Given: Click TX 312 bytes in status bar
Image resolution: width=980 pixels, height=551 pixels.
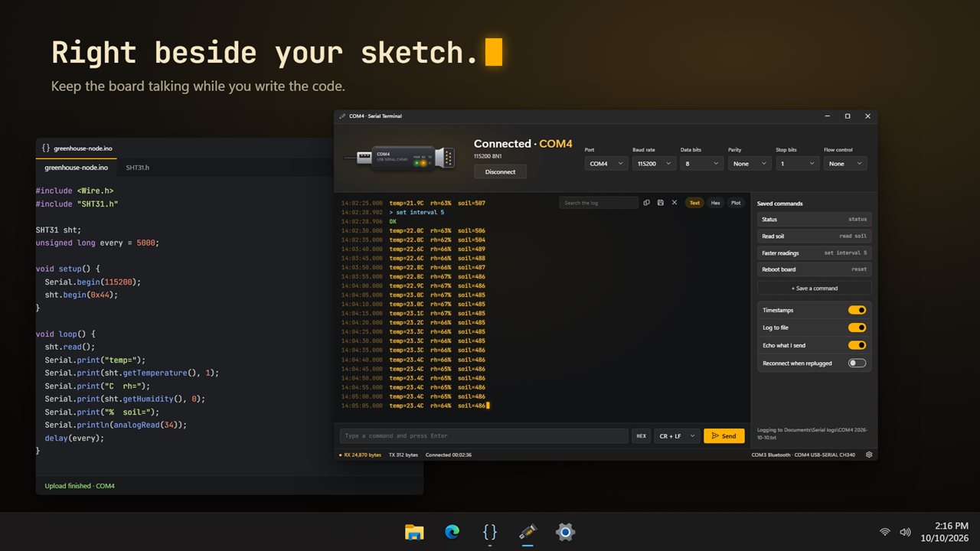Looking at the screenshot, I should (x=403, y=455).
